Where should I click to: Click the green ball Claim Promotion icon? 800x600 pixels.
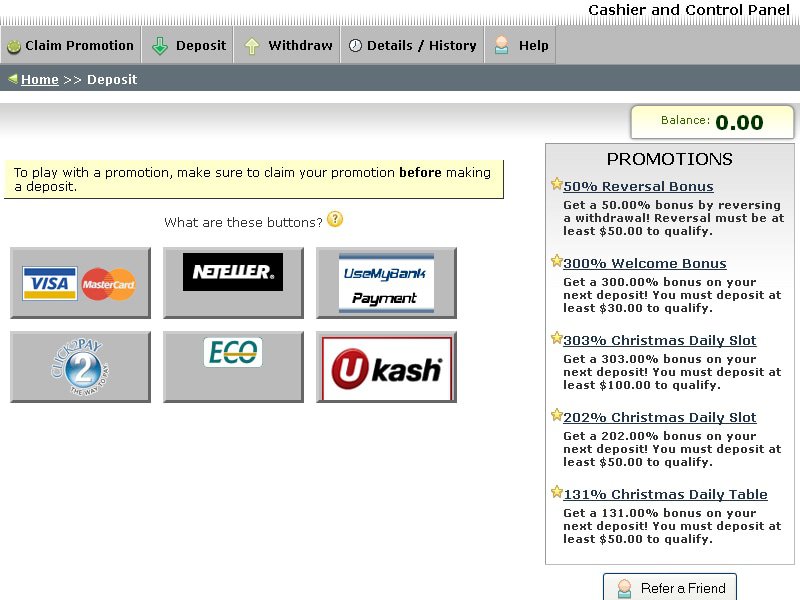point(14,46)
